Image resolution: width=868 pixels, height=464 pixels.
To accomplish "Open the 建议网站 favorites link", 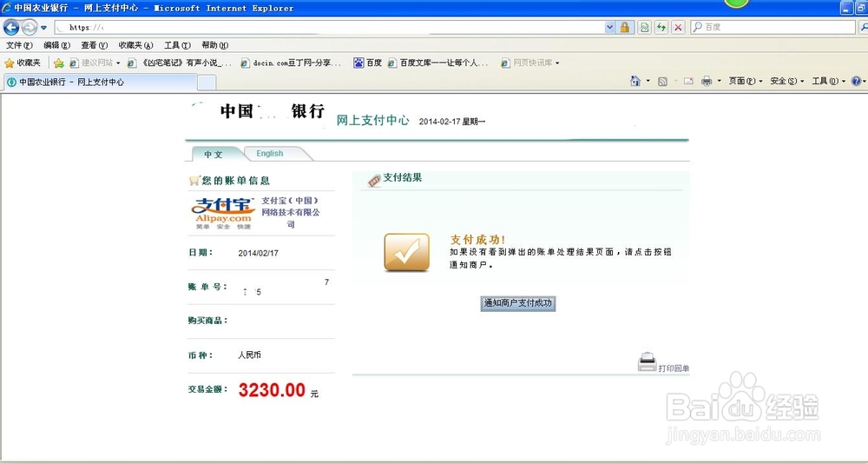I will [x=95, y=63].
